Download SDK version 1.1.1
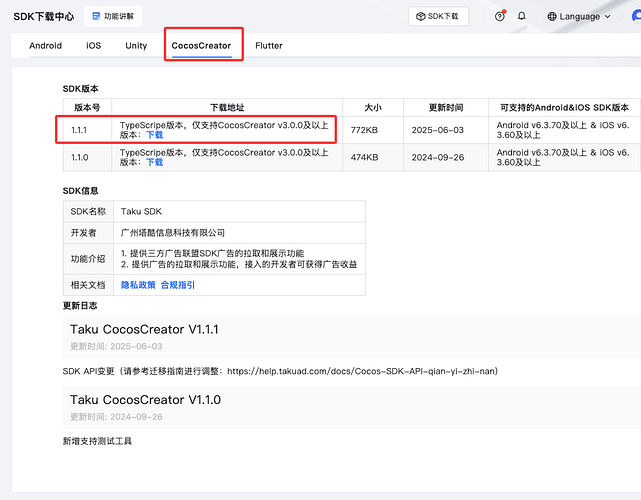 pos(155,135)
